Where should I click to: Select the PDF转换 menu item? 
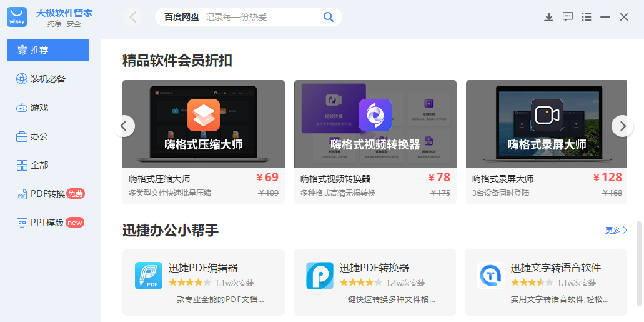click(48, 194)
